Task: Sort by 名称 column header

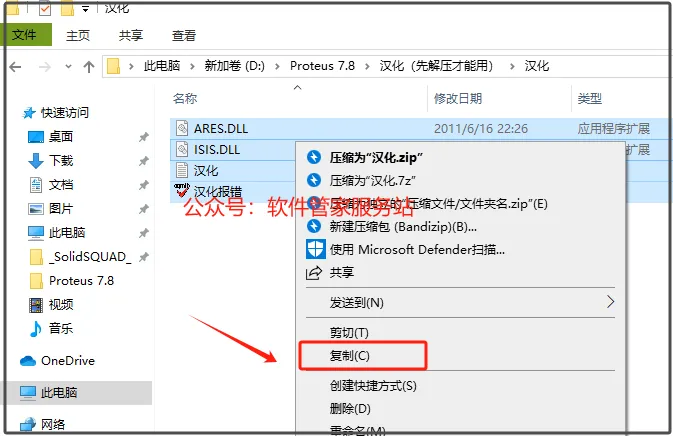Action: coord(185,98)
